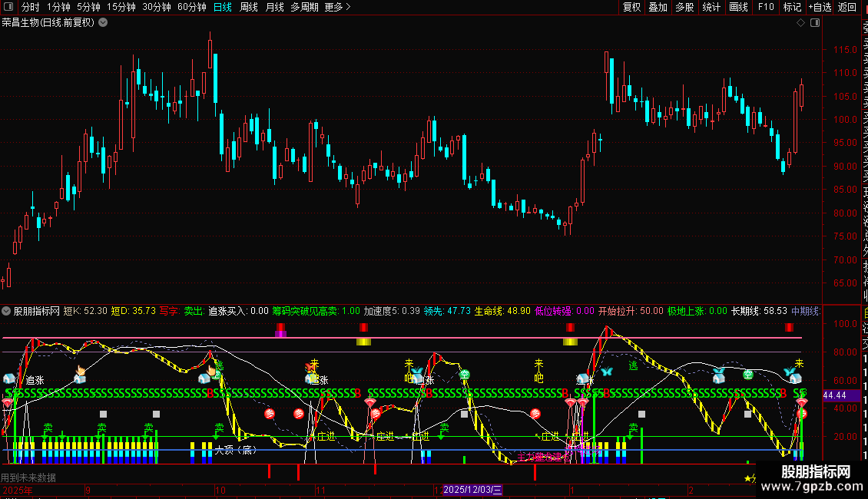868x499 pixels.
Task: Click month 11 on the timeline
Action: click(x=320, y=490)
